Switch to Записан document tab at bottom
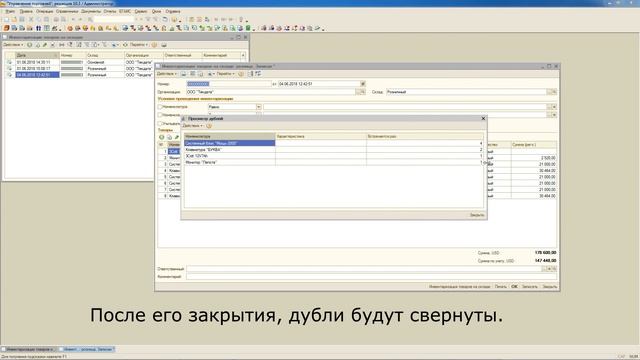640x360 pixels. (86, 349)
